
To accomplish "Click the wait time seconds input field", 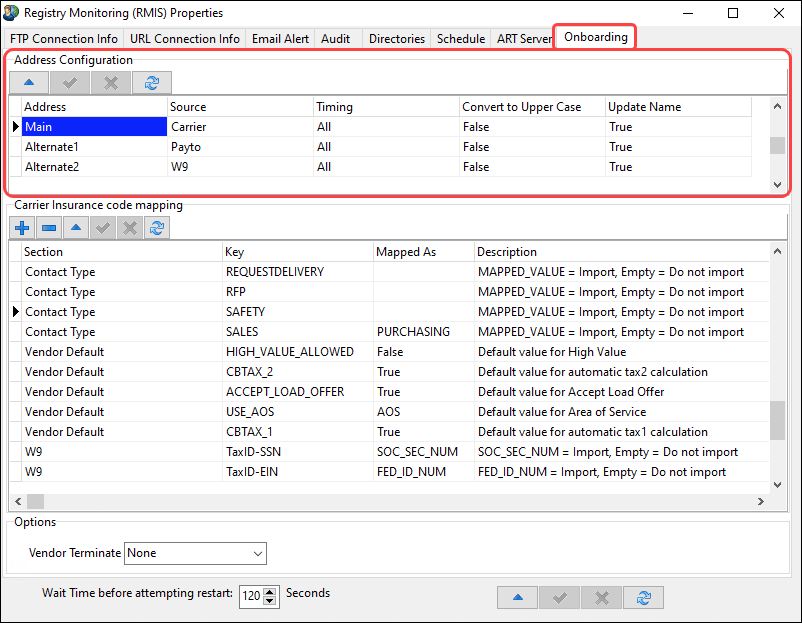I will coord(251,596).
